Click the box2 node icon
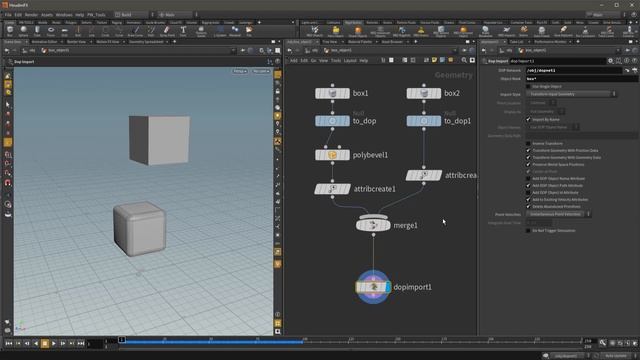The width and height of the screenshot is (640, 360). click(x=424, y=93)
